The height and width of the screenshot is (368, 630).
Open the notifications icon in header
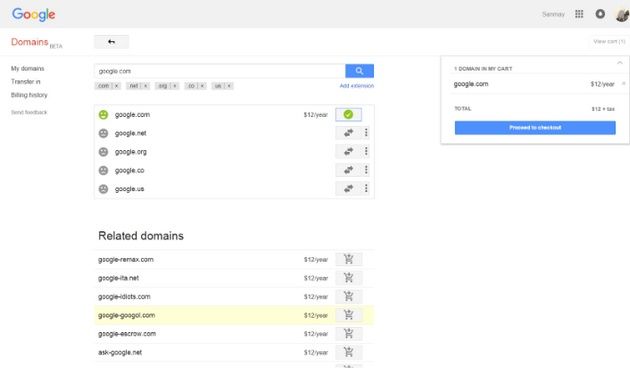point(600,14)
